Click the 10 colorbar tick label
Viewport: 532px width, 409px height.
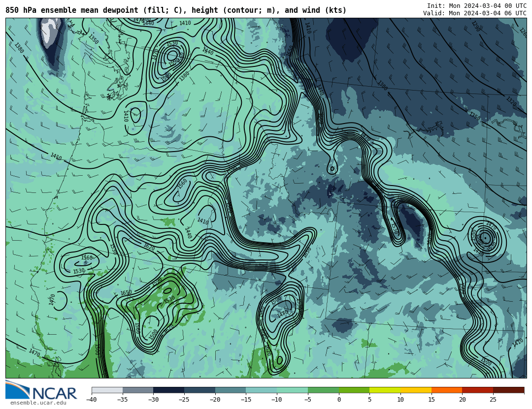[400, 400]
